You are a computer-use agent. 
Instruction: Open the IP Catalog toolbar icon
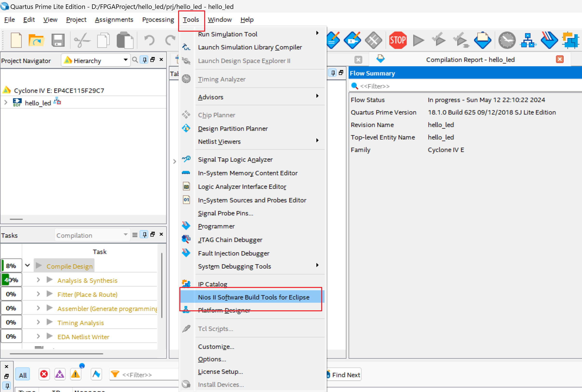(570, 40)
